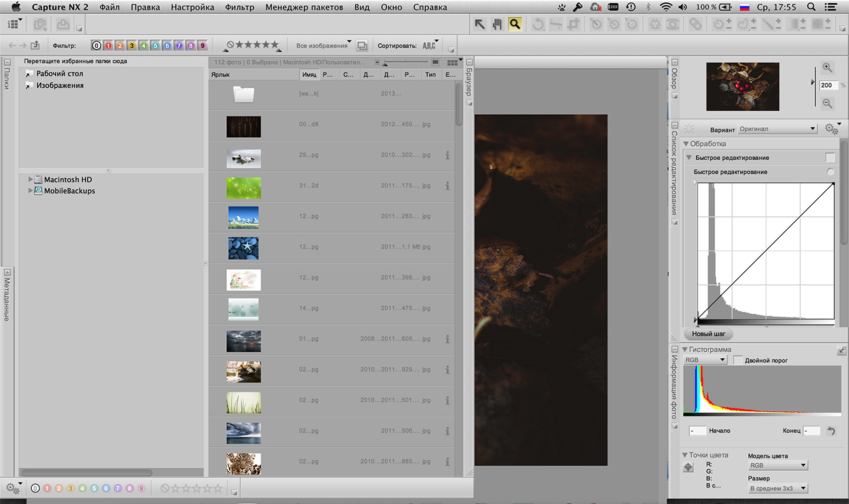Image resolution: width=849 pixels, height=504 pixels.
Task: Open the Вариант dropdown showing Оригинал
Action: click(777, 129)
